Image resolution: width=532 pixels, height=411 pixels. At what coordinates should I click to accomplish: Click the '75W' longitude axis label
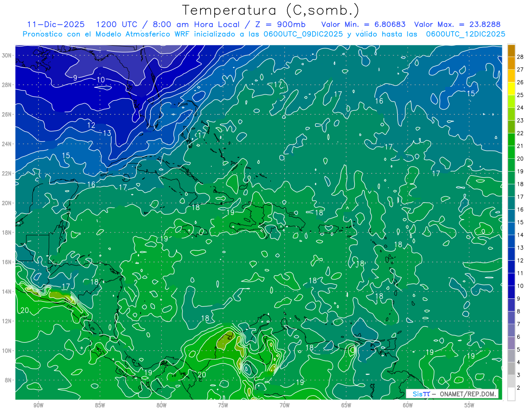[x=223, y=405]
